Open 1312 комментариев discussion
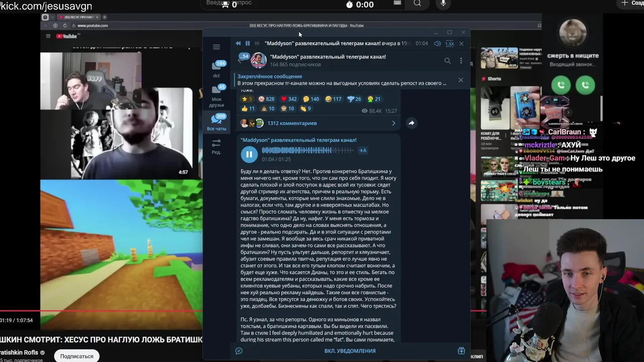 coord(292,123)
